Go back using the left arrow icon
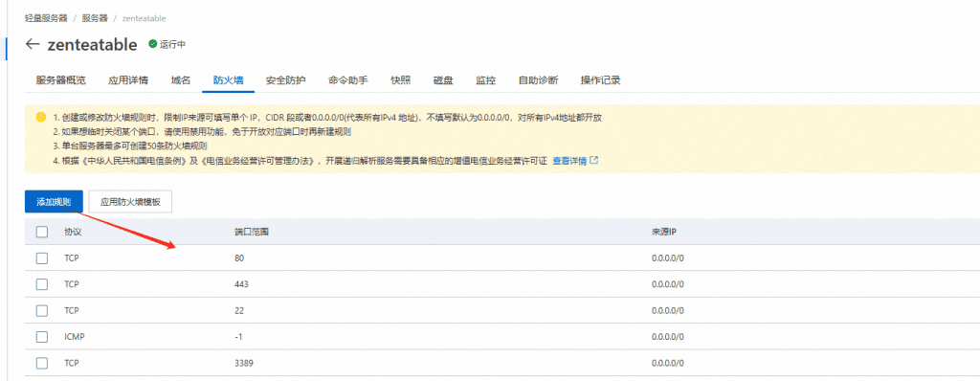980x381 pixels. click(32, 44)
